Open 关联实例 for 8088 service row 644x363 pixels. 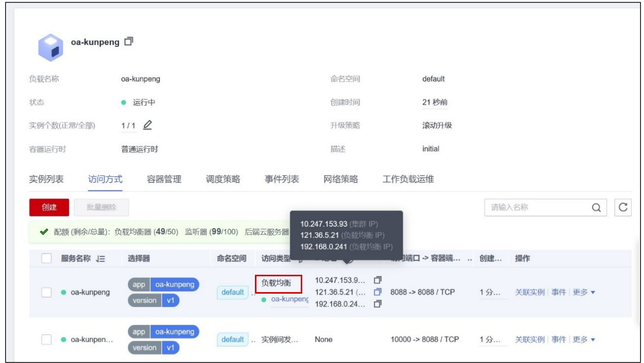click(x=530, y=292)
